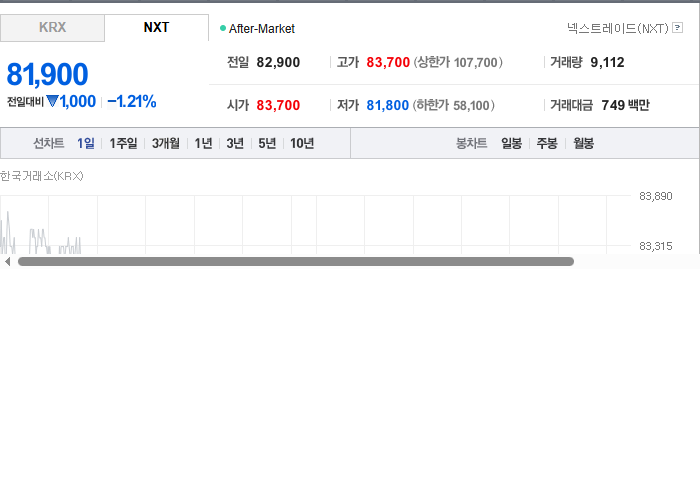This screenshot has height=490, width=700.
Task: Click the scrollbar left arrow
Action: (7, 262)
